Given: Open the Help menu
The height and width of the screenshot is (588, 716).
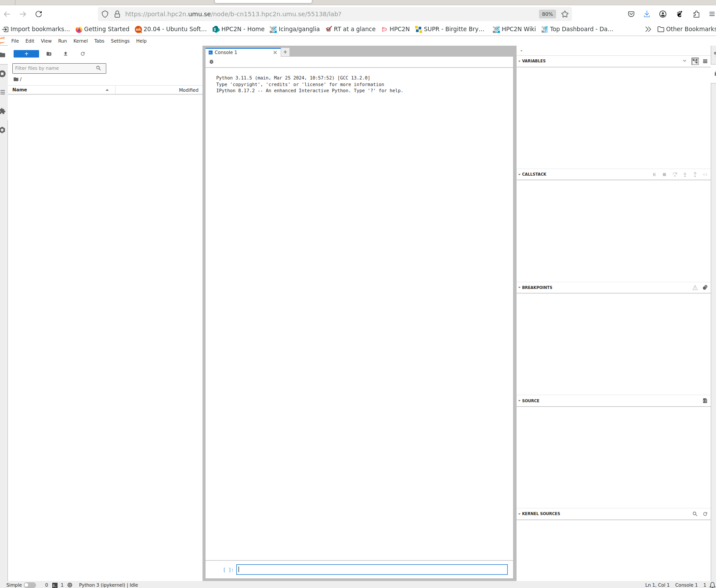Looking at the screenshot, I should 141,41.
